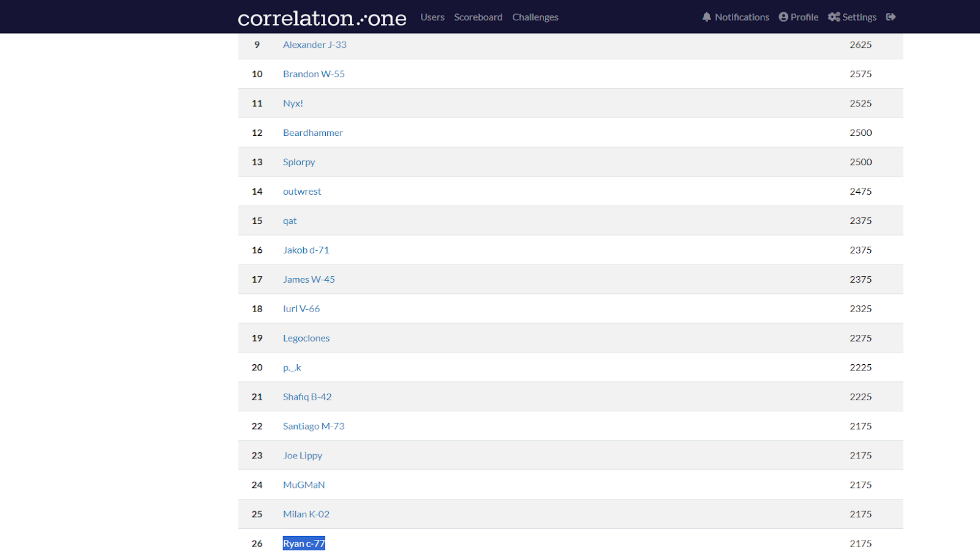980x557 pixels.
Task: Open Santiago M-73 user profile
Action: click(314, 427)
